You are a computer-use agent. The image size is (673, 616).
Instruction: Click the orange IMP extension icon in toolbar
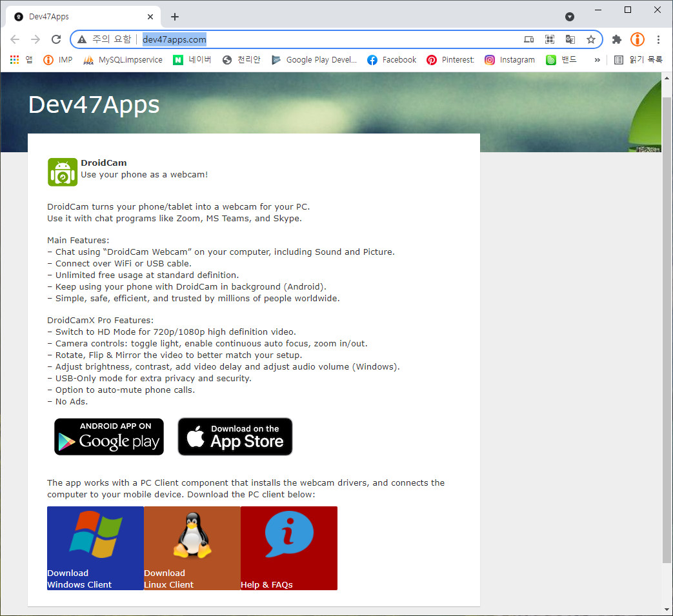pos(638,39)
